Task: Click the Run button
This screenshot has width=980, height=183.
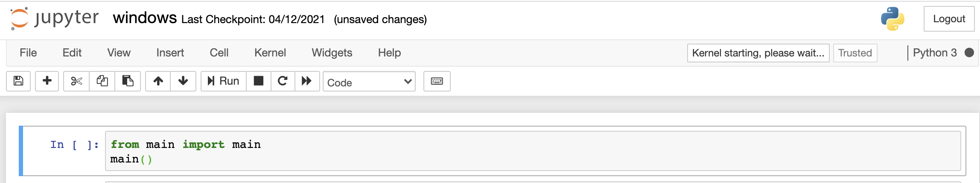Action: (x=224, y=81)
